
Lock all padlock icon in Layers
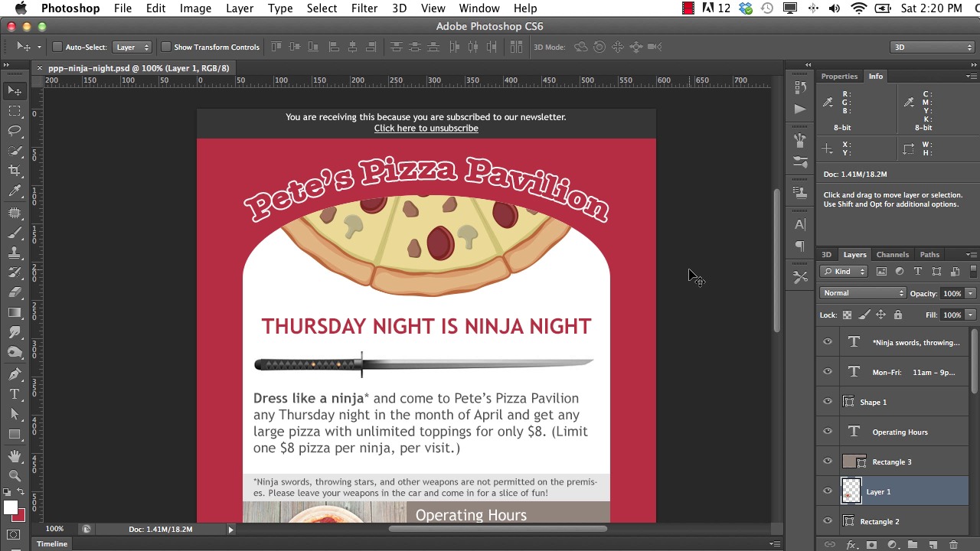pyautogui.click(x=898, y=315)
